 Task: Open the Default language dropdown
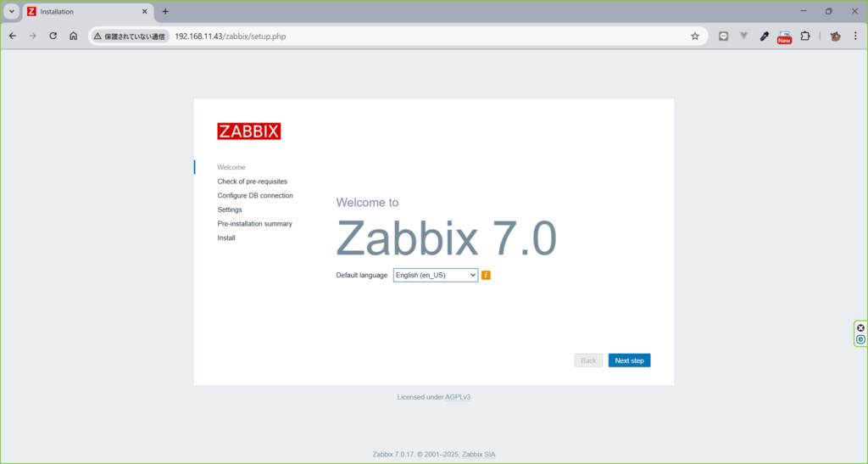(x=436, y=275)
